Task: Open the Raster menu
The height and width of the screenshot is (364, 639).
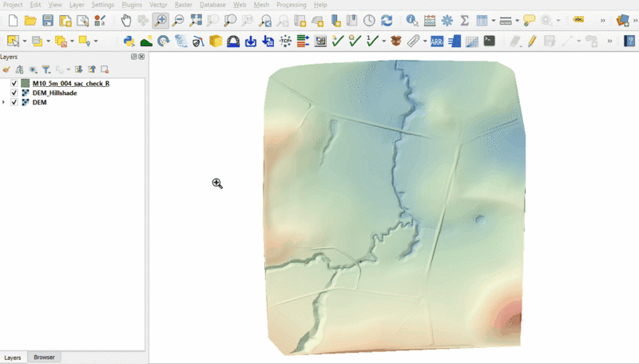Action: pos(183,5)
